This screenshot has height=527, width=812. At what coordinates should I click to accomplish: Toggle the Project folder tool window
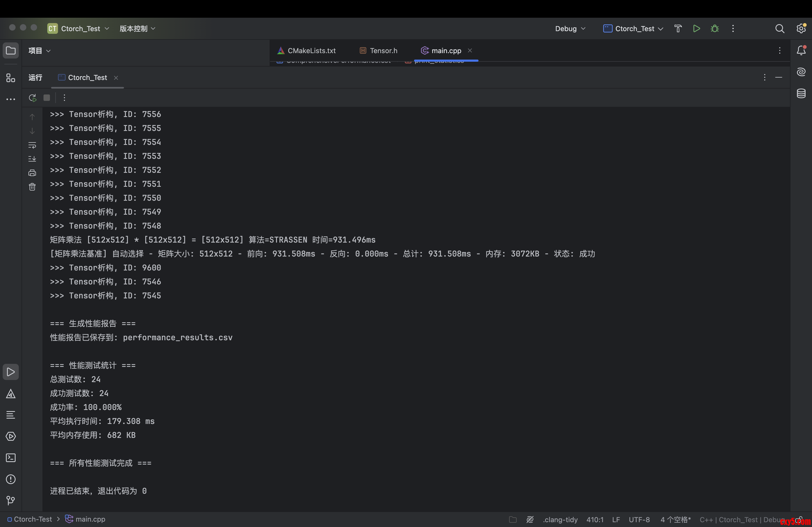(10, 51)
